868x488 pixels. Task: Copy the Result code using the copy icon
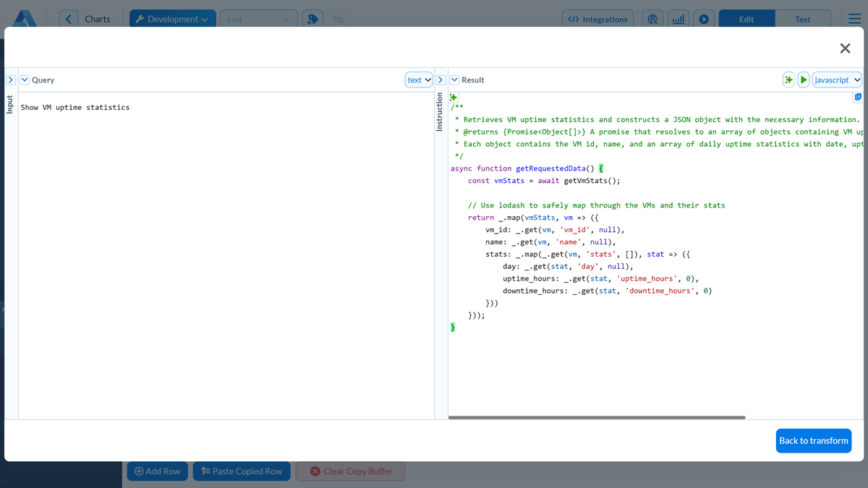pyautogui.click(x=858, y=96)
